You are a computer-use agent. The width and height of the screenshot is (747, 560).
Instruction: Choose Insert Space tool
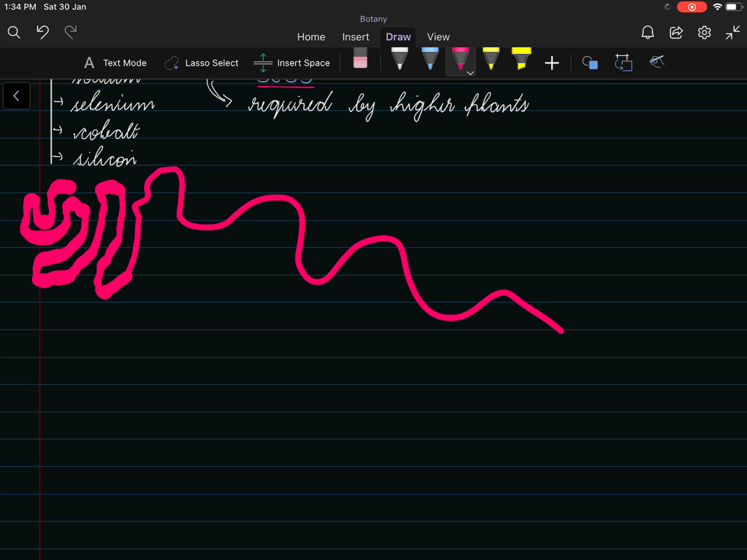tap(292, 63)
